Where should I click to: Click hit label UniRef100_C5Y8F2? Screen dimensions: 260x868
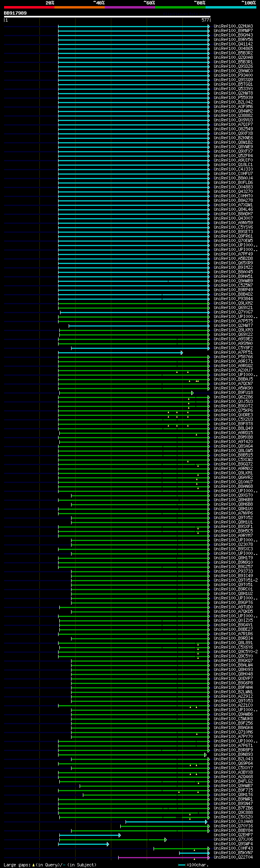click(x=233, y=348)
